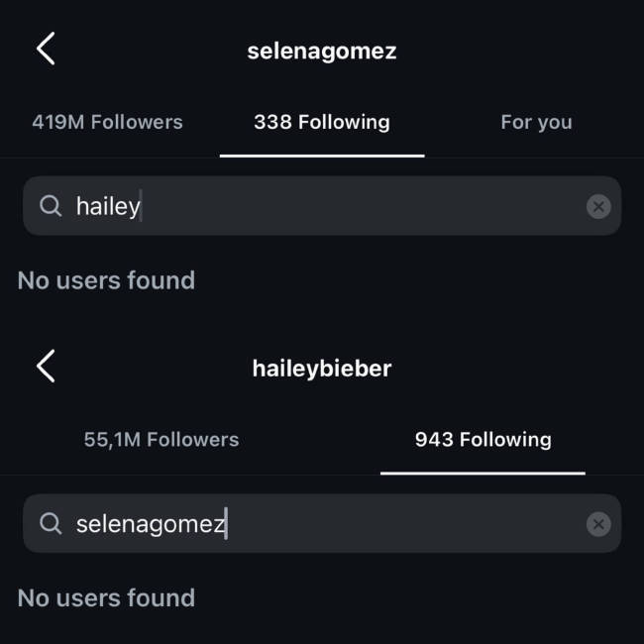644x644 pixels.
Task: Tap the selenagomez username header
Action: [321, 51]
